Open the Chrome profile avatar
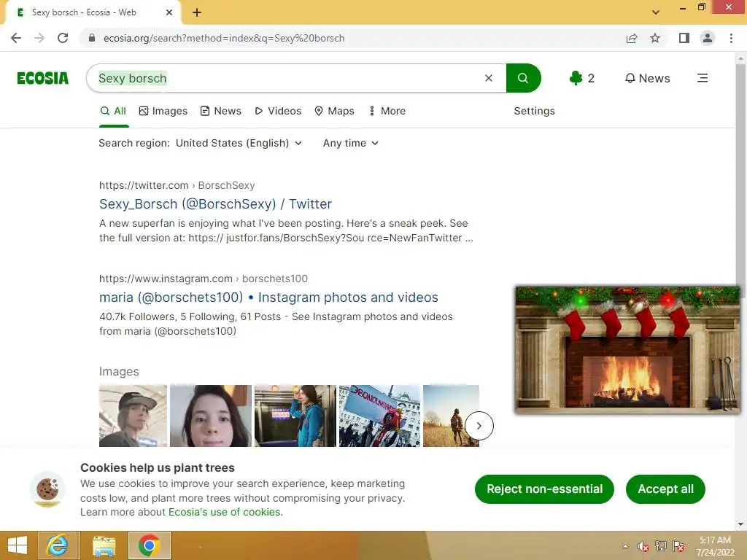Screen dimensions: 747x560 (708, 38)
